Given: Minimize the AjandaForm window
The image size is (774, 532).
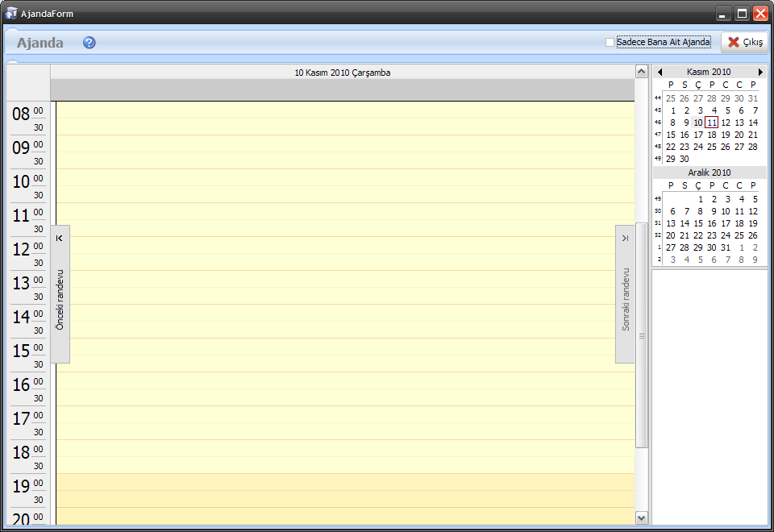Looking at the screenshot, I should 723,13.
